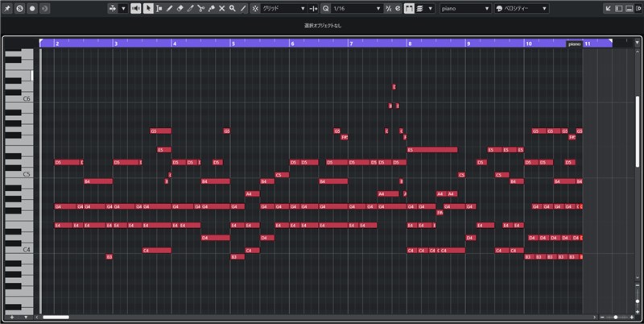Toggle the Record in Editor circle button
Image resolution: width=644 pixels, height=324 pixels.
(32, 8)
